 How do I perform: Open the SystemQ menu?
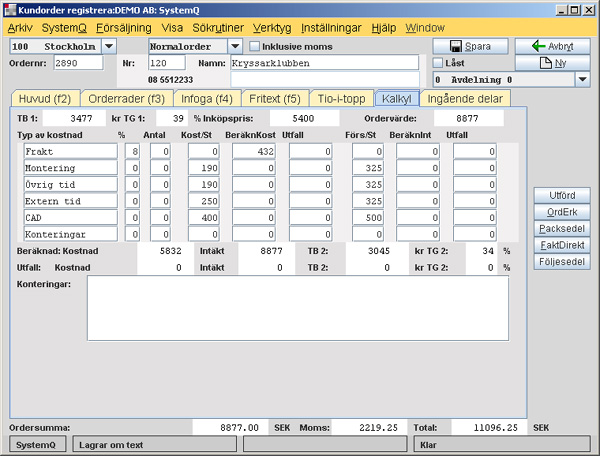[64, 28]
